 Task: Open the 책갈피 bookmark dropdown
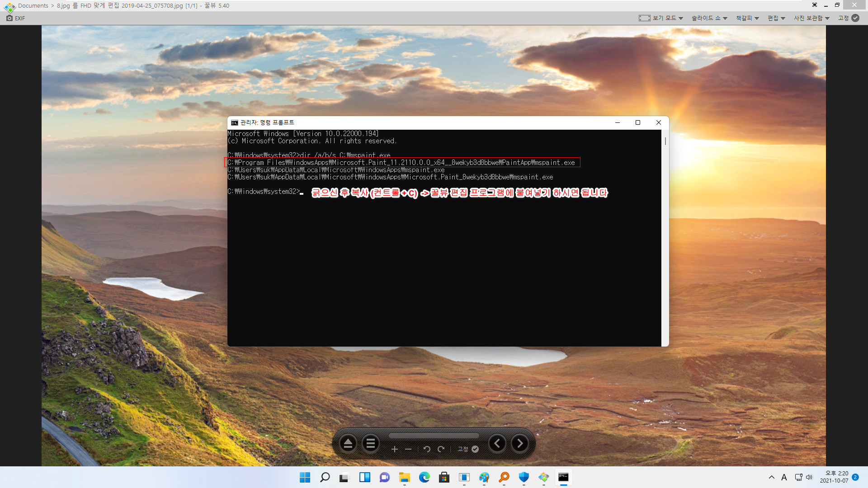[x=747, y=18]
